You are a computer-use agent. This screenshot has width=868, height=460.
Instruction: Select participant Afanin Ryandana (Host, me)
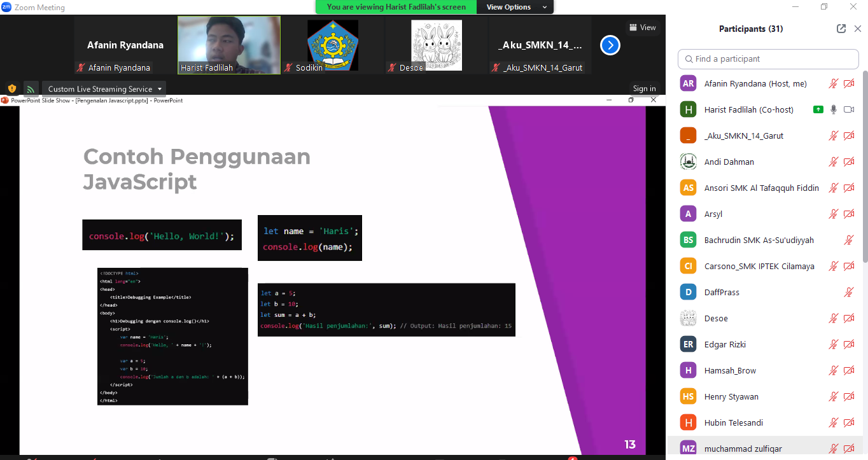765,83
